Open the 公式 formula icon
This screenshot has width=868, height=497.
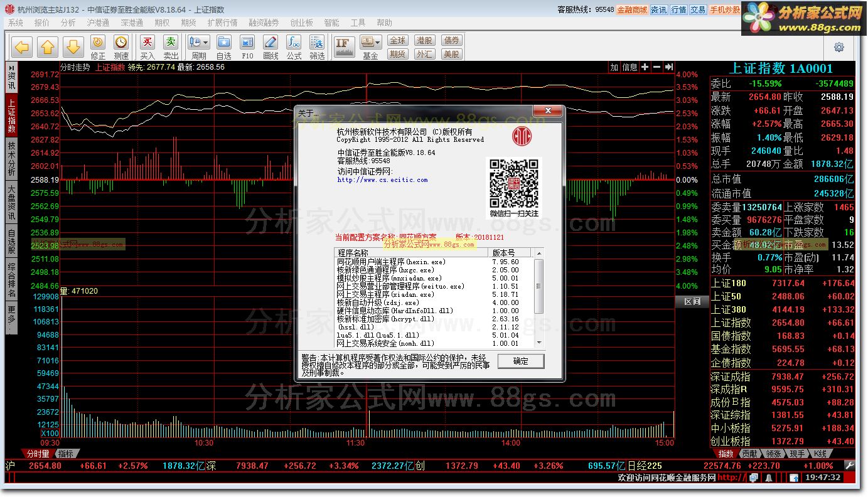pos(294,48)
